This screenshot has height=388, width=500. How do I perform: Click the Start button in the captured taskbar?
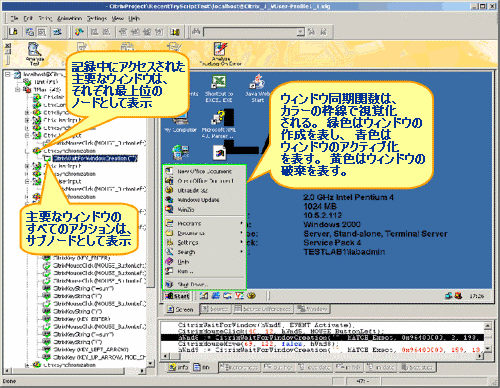tap(177, 296)
